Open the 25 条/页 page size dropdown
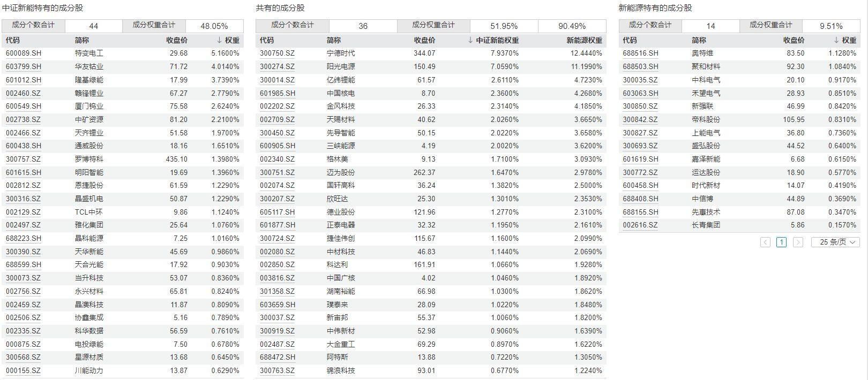The width and height of the screenshot is (868, 380). 835,242
